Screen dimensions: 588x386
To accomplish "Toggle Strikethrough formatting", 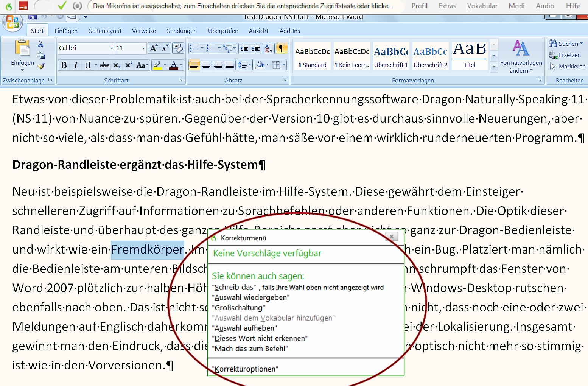I will click(x=105, y=65).
